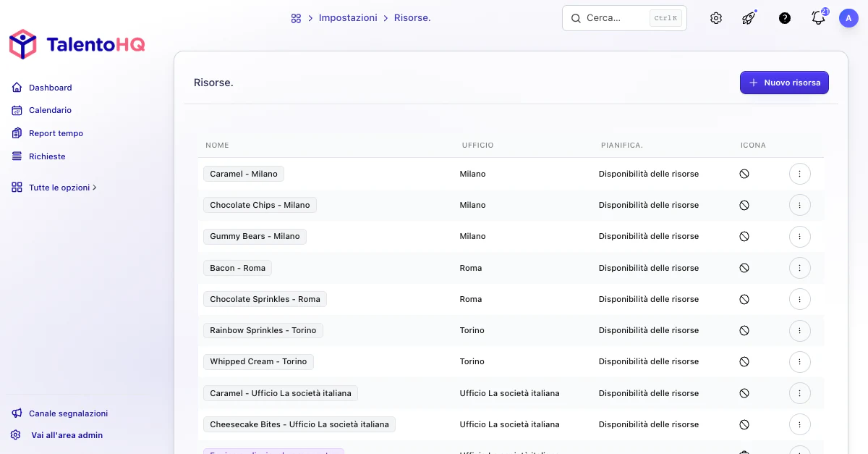The width and height of the screenshot is (868, 454).
Task: Open actions menu for Chocolate Sprinkles - Roma
Action: point(800,299)
